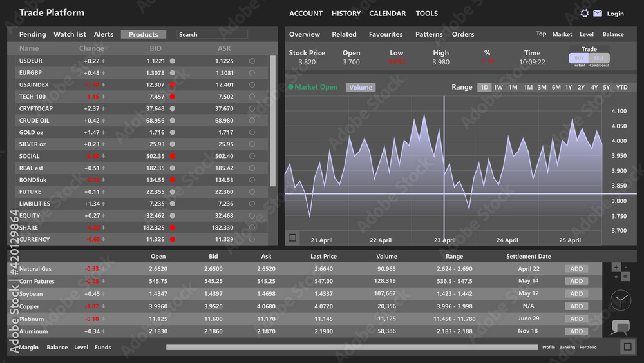Open the Alerts tab
This screenshot has height=363, width=644.
104,34
